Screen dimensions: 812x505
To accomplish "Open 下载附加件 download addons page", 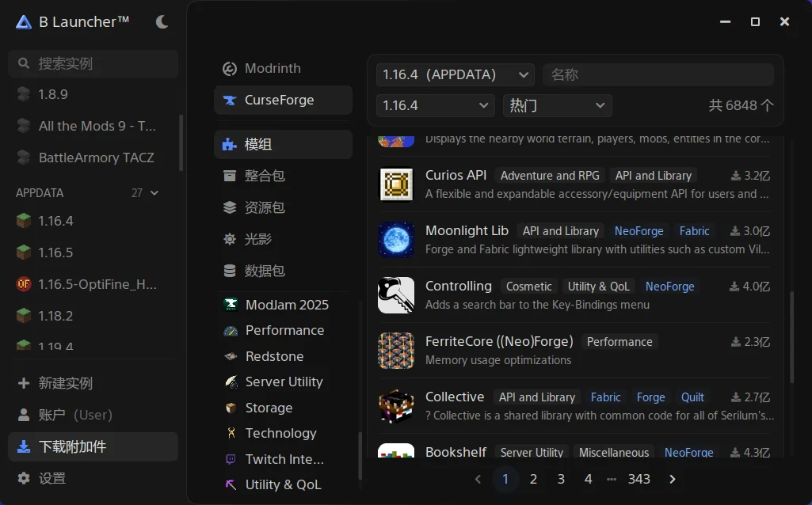I will (x=93, y=446).
